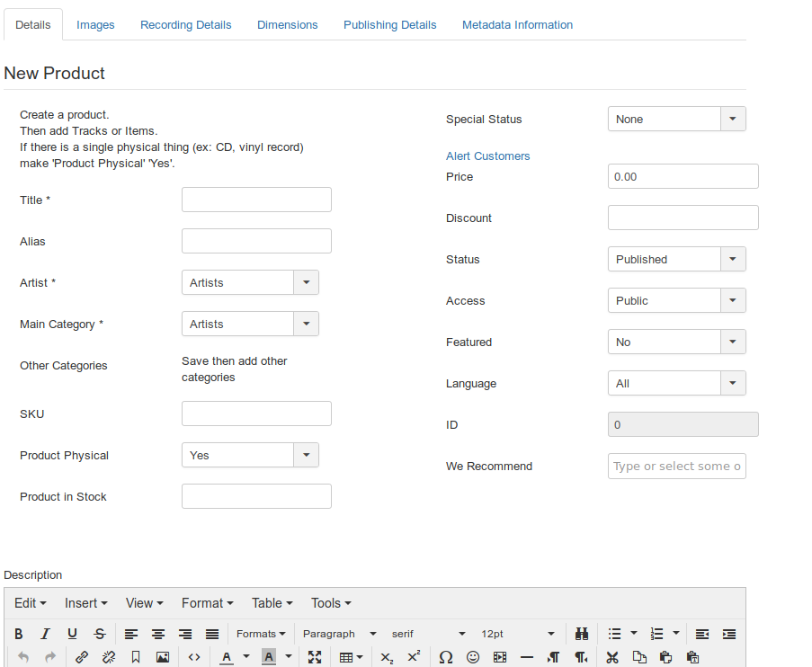Image resolution: width=812 pixels, height=667 pixels.
Task: Insert a special character with the Omega icon
Action: coord(444,657)
